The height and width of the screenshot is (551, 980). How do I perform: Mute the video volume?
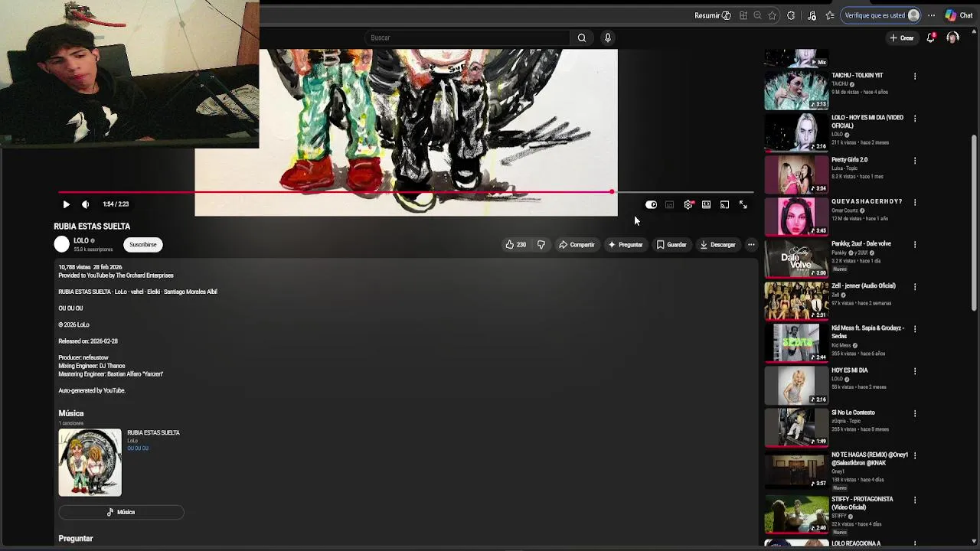point(85,204)
